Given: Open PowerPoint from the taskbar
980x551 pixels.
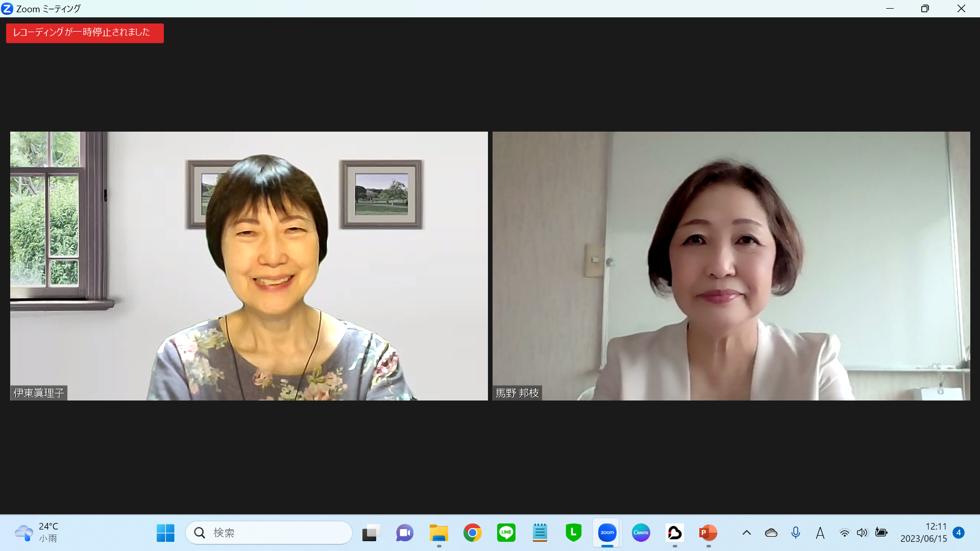Looking at the screenshot, I should [708, 533].
